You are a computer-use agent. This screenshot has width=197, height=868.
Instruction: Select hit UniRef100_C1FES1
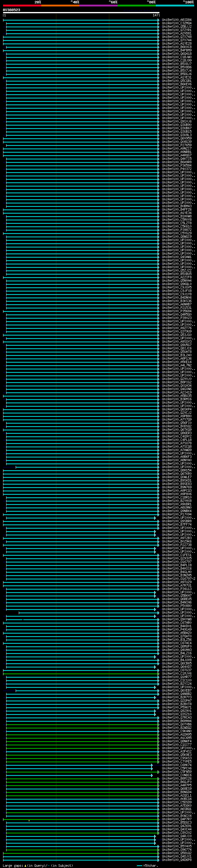(177, 555)
